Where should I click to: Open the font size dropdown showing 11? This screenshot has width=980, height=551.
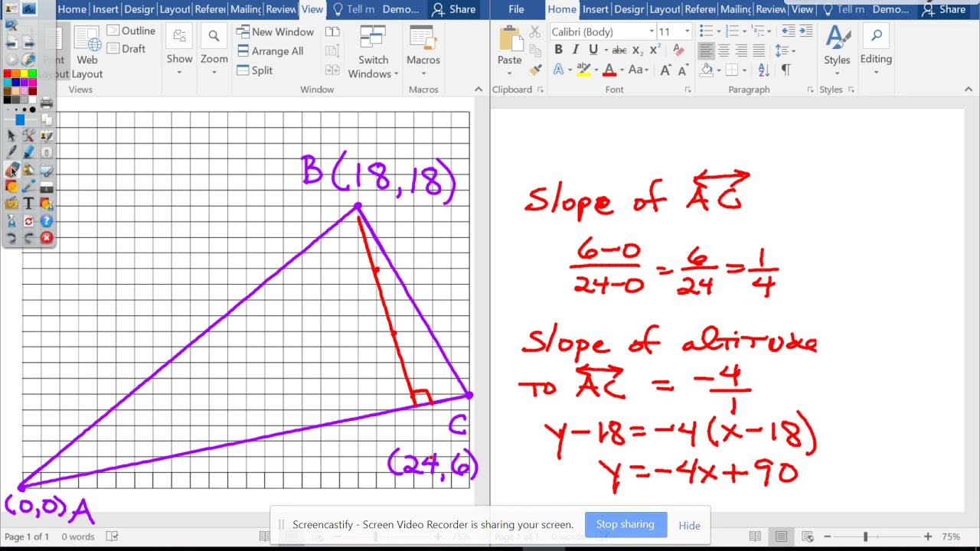(x=687, y=31)
